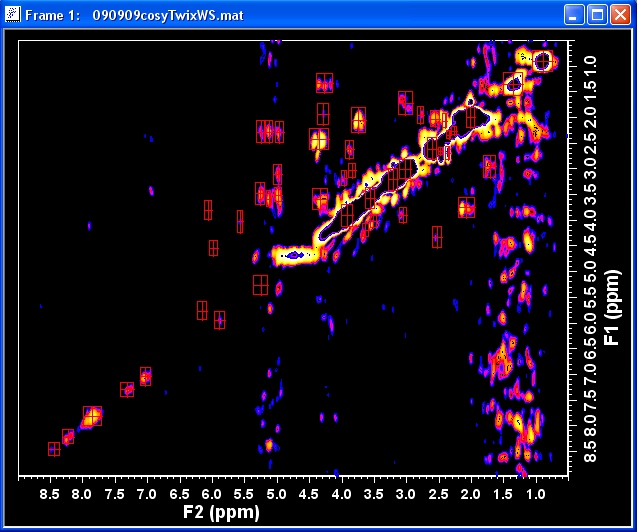The height and width of the screenshot is (532, 640).
Task: Minimize the Frame 1 window
Action: click(573, 15)
